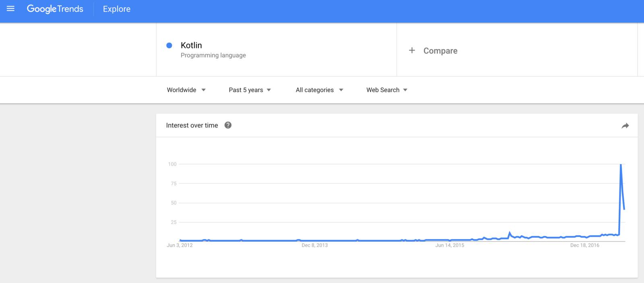Click the Google Trends logo
This screenshot has width=644, height=283.
pos(55,9)
